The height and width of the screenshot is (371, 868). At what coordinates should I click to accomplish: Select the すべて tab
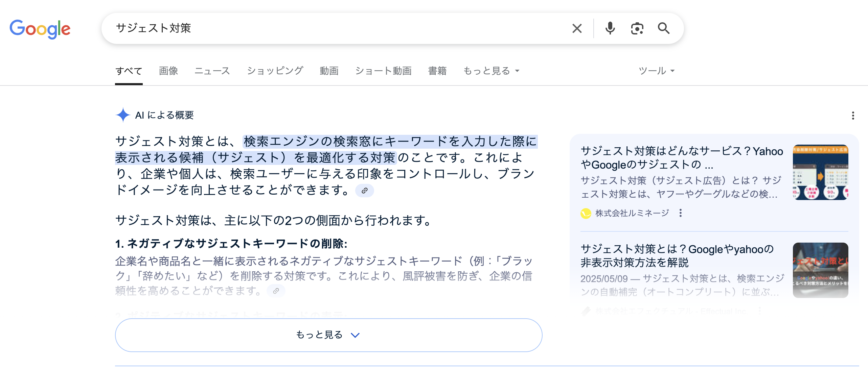point(129,71)
